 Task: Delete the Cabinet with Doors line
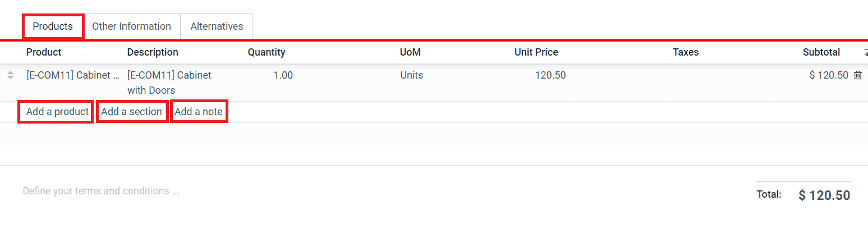click(857, 75)
